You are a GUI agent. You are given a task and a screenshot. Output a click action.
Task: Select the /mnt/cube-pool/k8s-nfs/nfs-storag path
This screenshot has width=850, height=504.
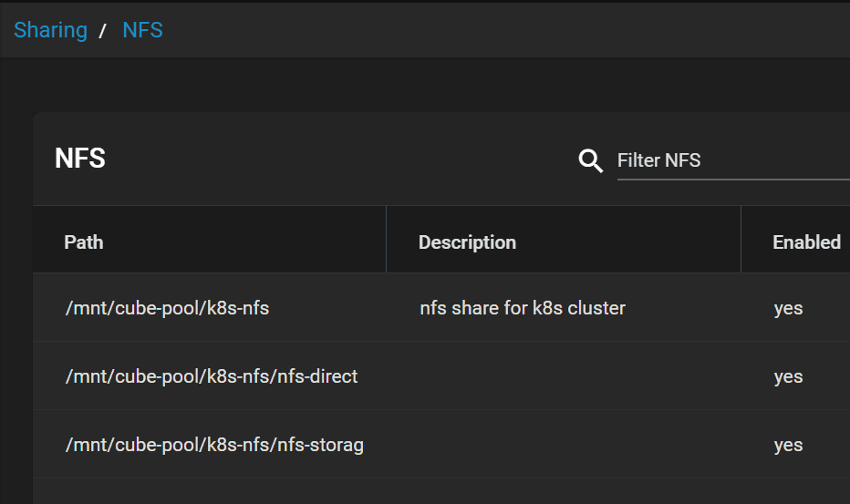click(214, 445)
